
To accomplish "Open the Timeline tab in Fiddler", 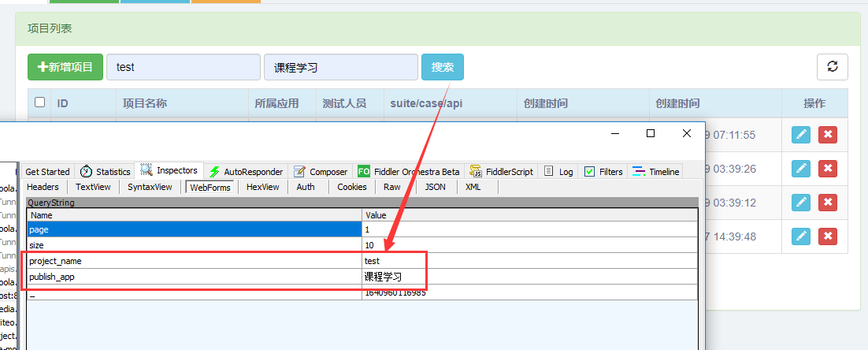I will coord(657,172).
